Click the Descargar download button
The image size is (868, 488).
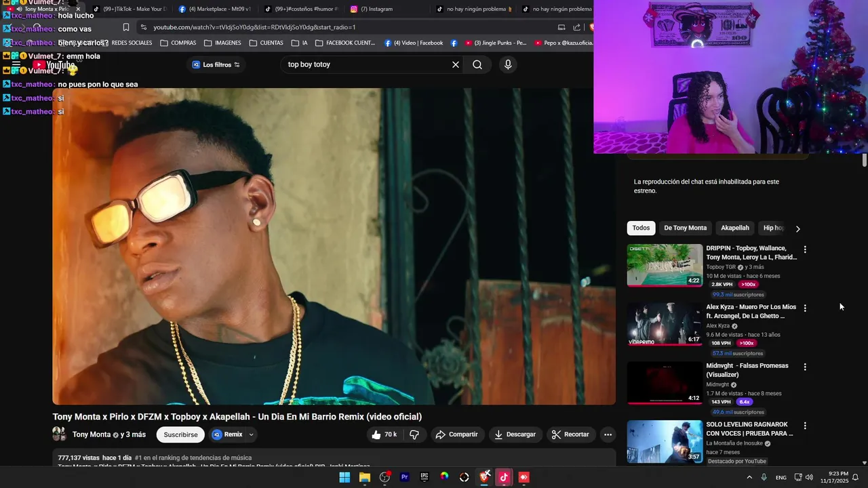[515, 434]
